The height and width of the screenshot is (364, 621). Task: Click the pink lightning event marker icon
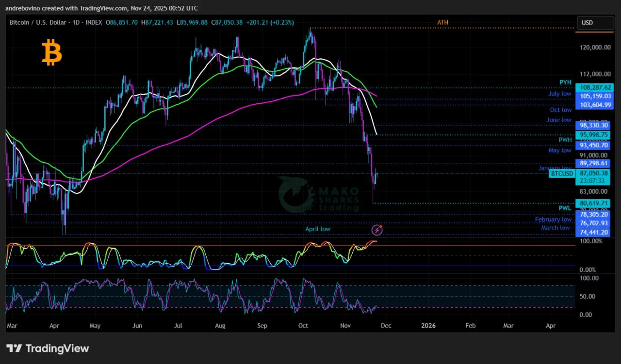(377, 230)
